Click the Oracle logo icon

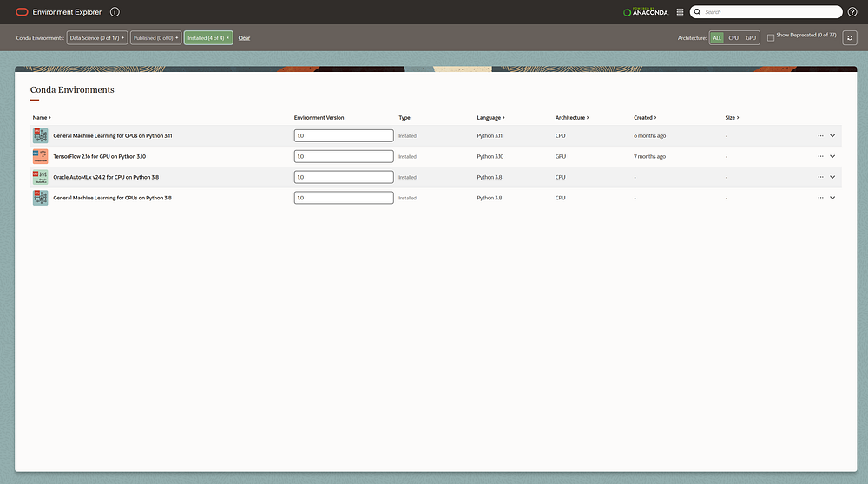[22, 11]
